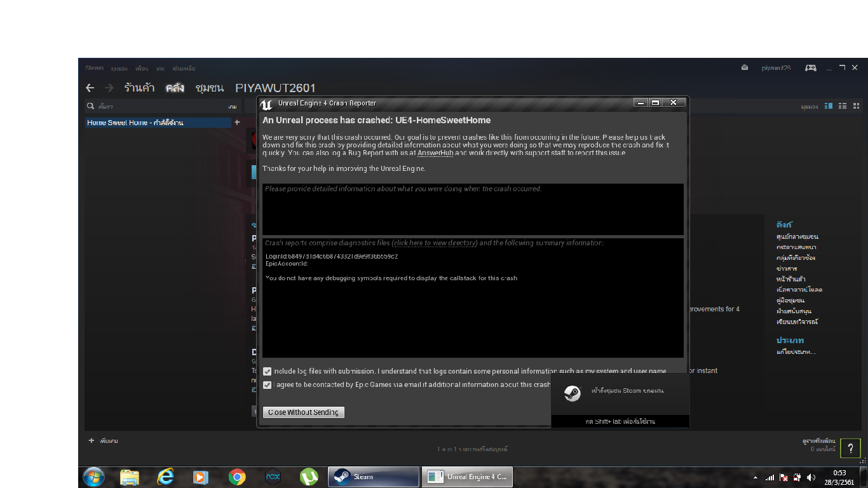The image size is (868, 488).
Task: Open the ศูนย์กลางชุมชน link
Action: [x=797, y=236]
